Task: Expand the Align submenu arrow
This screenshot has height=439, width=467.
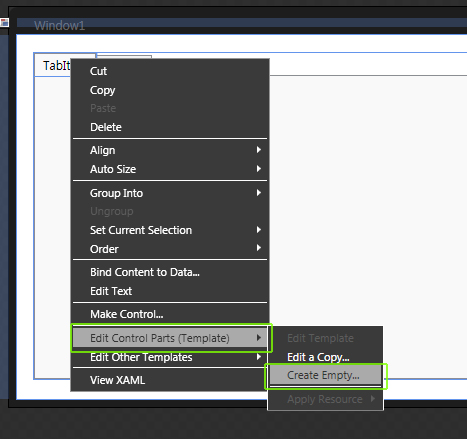Action: (x=259, y=150)
